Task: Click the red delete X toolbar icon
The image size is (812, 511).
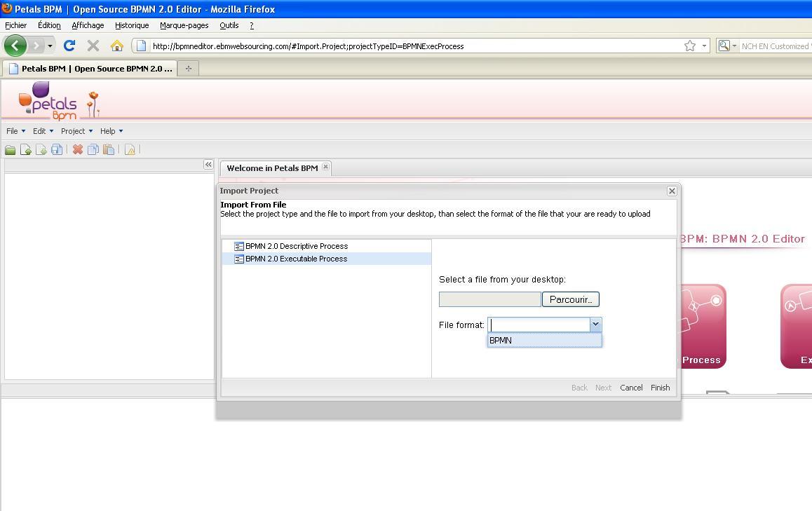Action: (78, 149)
